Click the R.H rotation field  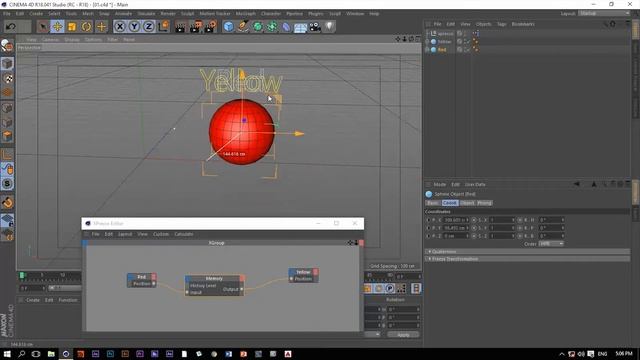click(x=551, y=220)
